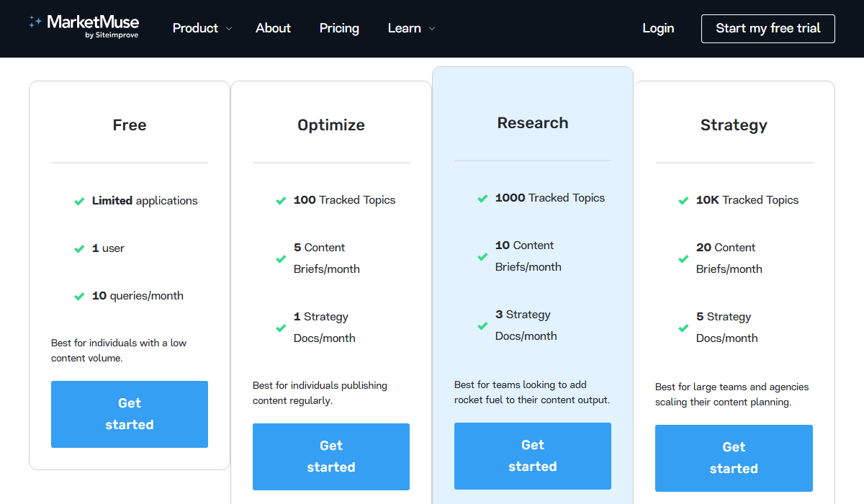Get started with the Optimize plan

[x=331, y=456]
